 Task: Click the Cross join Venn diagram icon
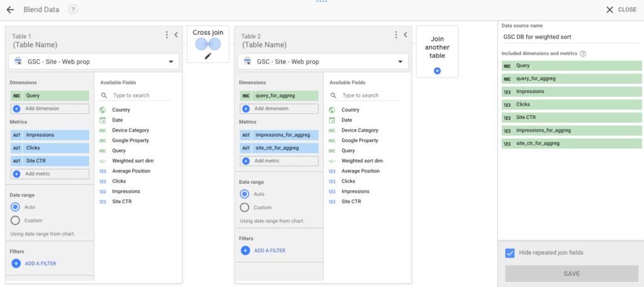(208, 44)
